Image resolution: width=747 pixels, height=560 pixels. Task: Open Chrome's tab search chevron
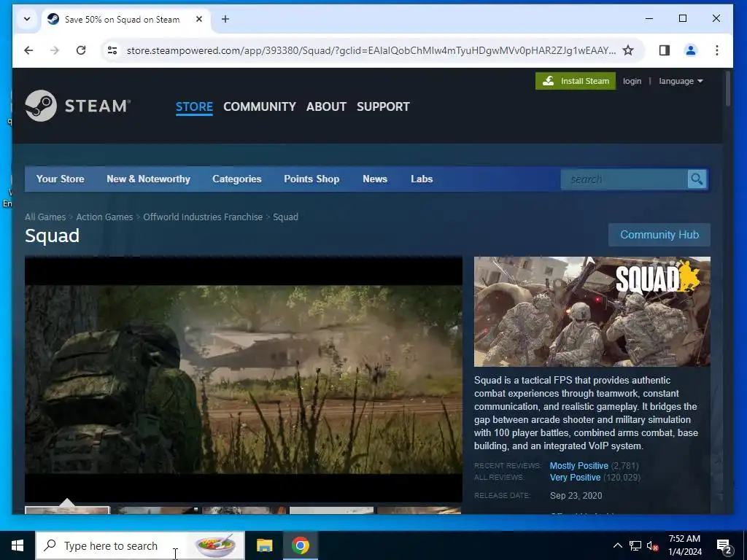27,19
